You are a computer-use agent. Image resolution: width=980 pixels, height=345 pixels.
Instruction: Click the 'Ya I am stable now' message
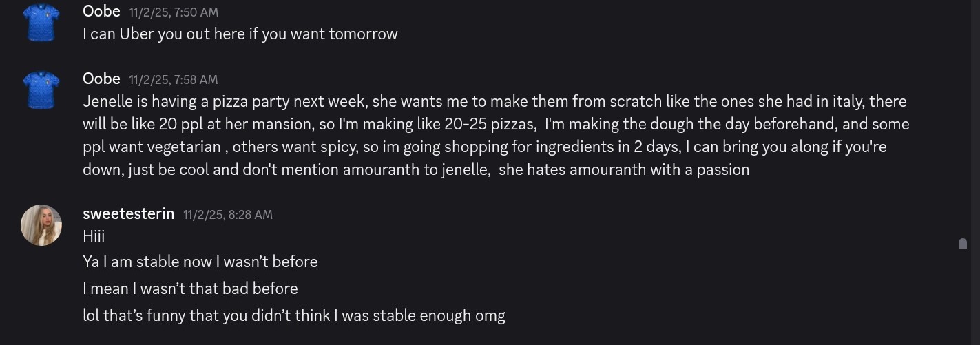coord(200,262)
